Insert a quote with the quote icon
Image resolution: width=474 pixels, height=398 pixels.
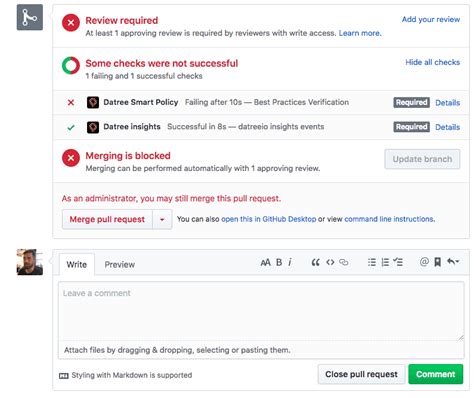click(315, 263)
